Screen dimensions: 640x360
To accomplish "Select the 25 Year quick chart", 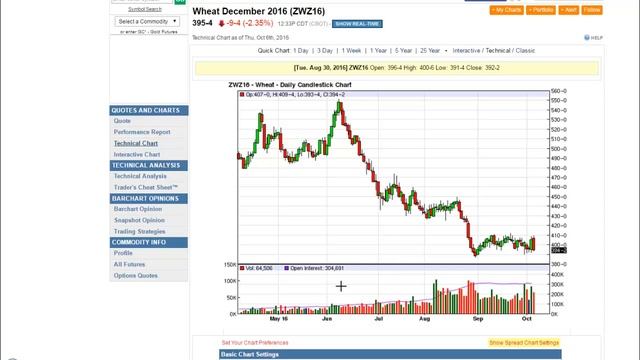I will [430, 51].
